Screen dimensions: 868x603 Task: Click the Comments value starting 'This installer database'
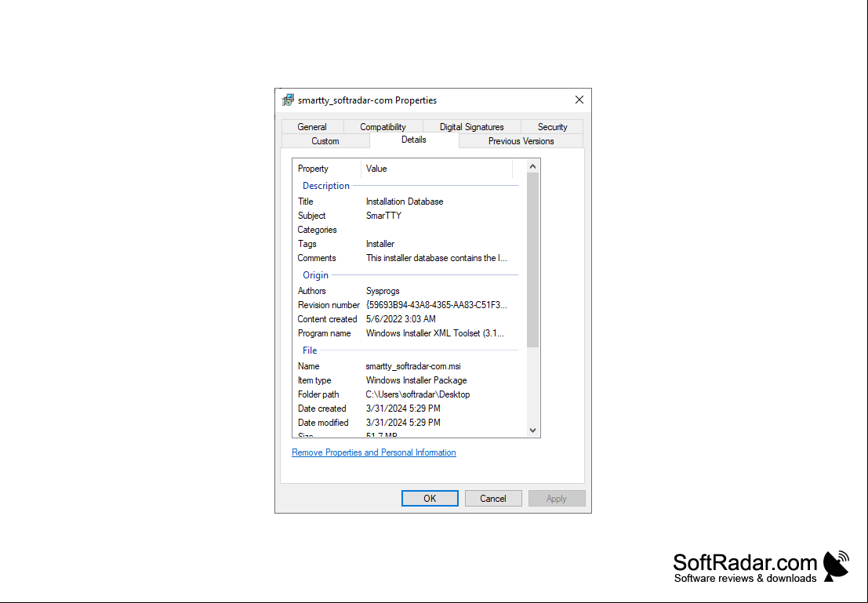(436, 258)
